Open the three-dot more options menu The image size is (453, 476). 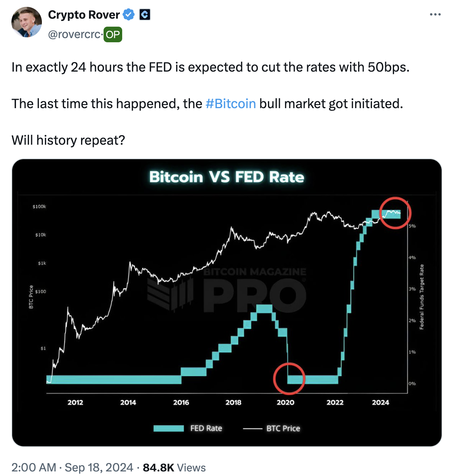pyautogui.click(x=435, y=15)
